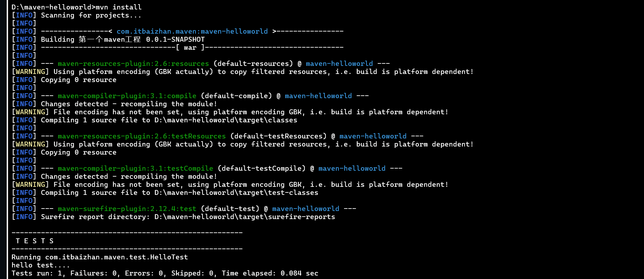Click the maven-resources-plugin:2.6:testResources goal text

coord(142,136)
